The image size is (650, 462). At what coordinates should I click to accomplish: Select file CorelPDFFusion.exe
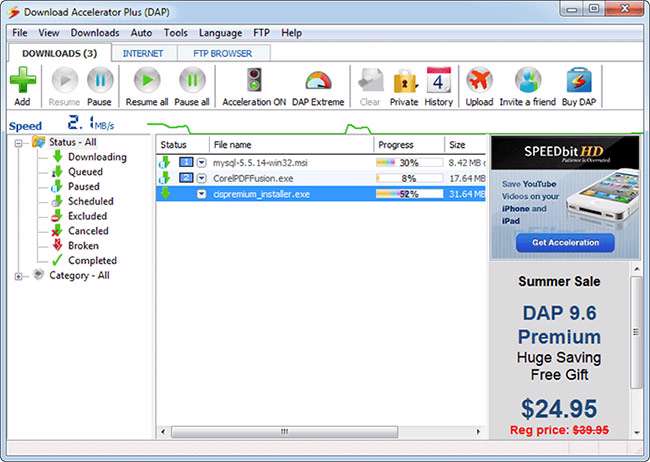click(253, 179)
